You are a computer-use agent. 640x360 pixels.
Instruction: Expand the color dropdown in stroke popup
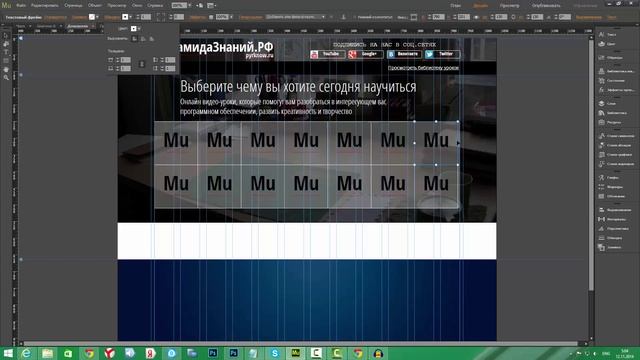(x=139, y=29)
